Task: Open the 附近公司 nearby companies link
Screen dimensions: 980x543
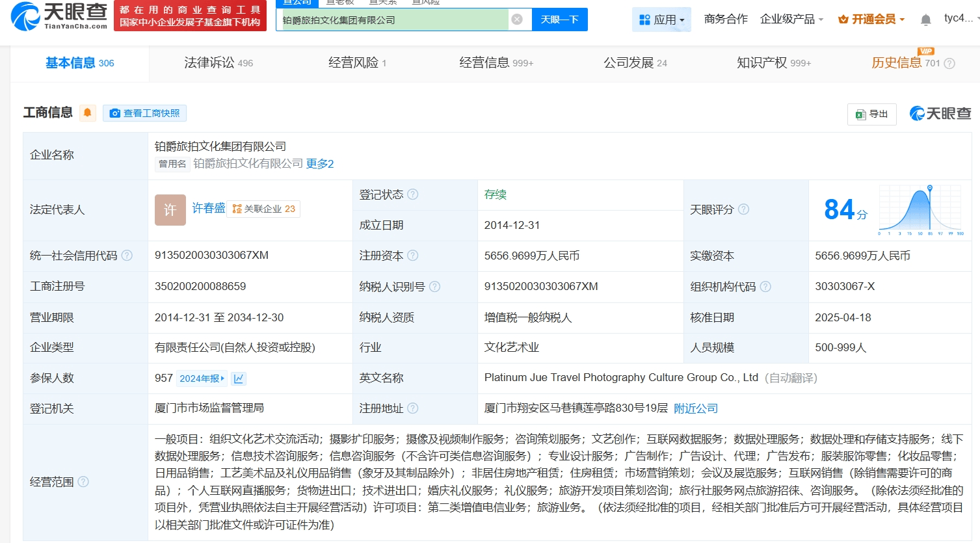Action: (x=696, y=408)
